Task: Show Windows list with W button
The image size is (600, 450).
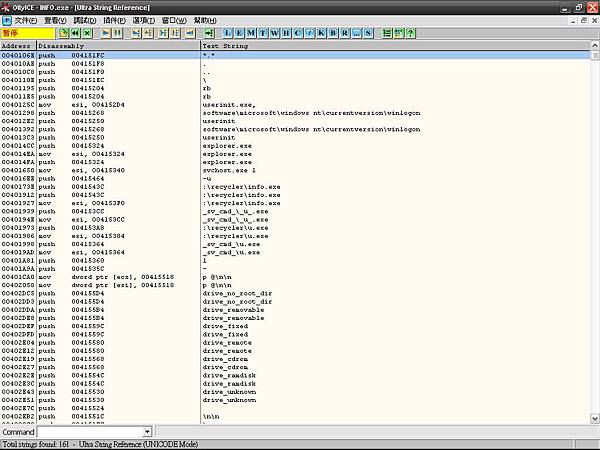Action: point(274,33)
